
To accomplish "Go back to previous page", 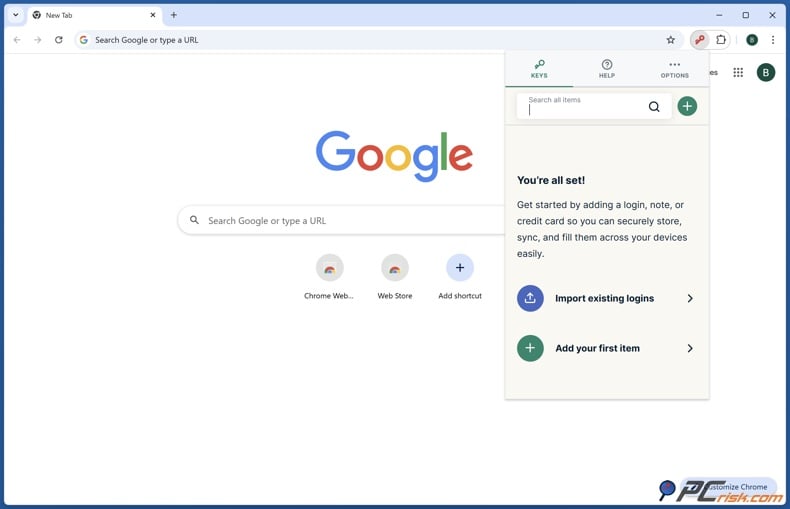I will point(17,40).
